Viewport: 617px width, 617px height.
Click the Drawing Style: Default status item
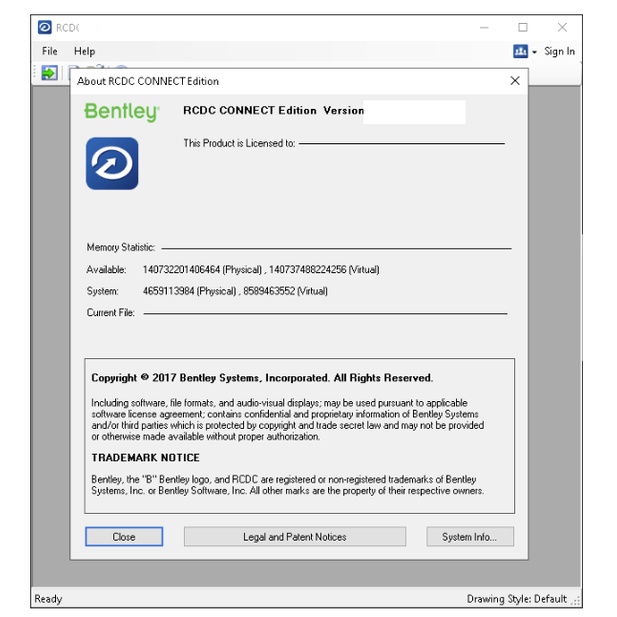coord(516,599)
